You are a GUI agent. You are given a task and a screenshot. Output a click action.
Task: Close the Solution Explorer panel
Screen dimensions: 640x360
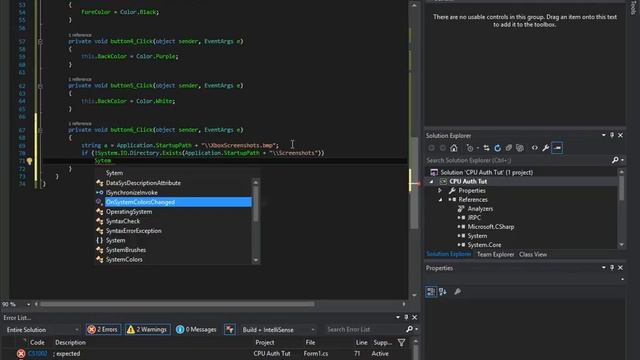[620, 135]
